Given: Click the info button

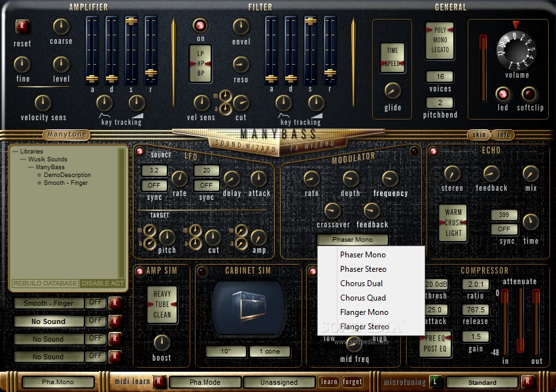Looking at the screenshot, I should [504, 135].
